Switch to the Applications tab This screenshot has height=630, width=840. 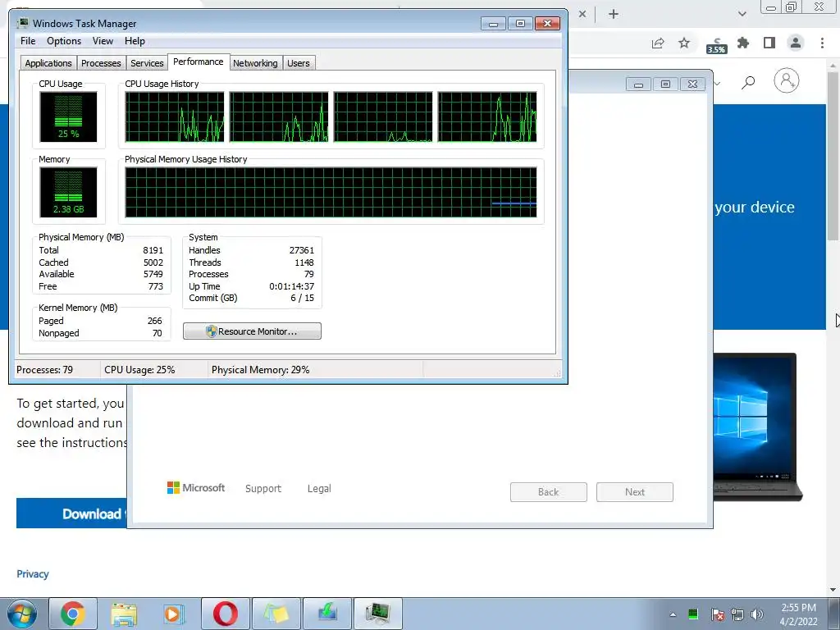(x=48, y=63)
